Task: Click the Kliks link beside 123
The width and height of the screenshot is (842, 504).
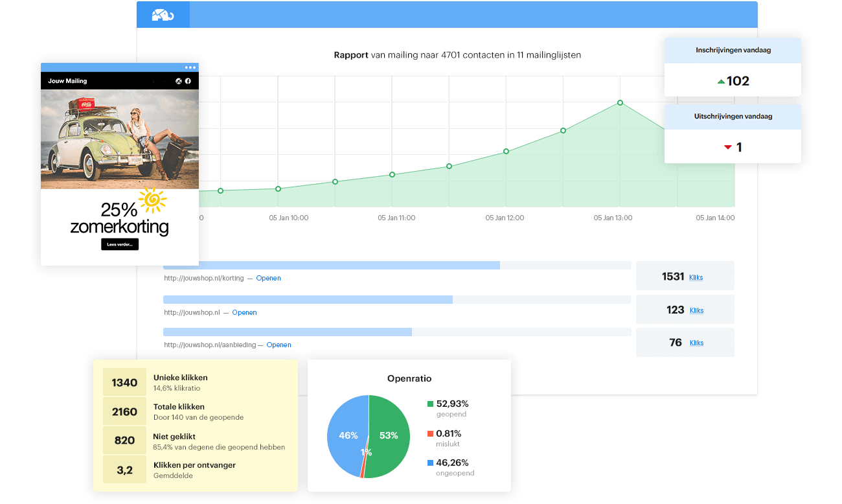Action: click(696, 310)
